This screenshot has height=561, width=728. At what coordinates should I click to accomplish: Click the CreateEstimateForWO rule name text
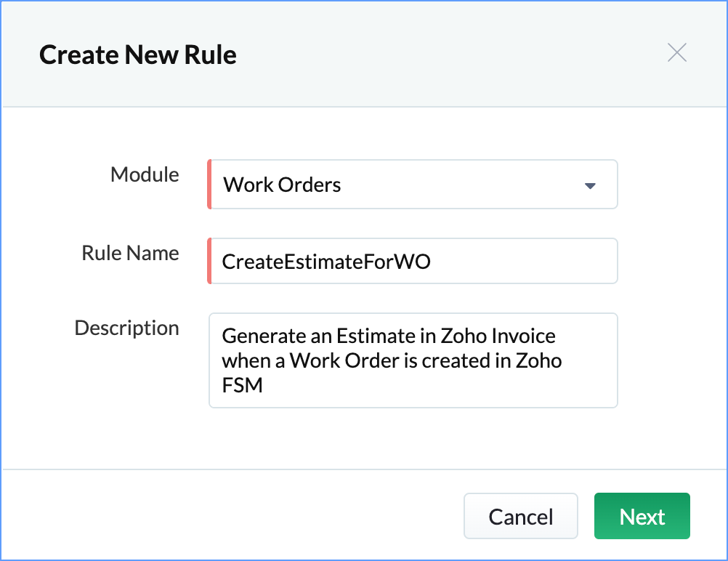coord(326,262)
